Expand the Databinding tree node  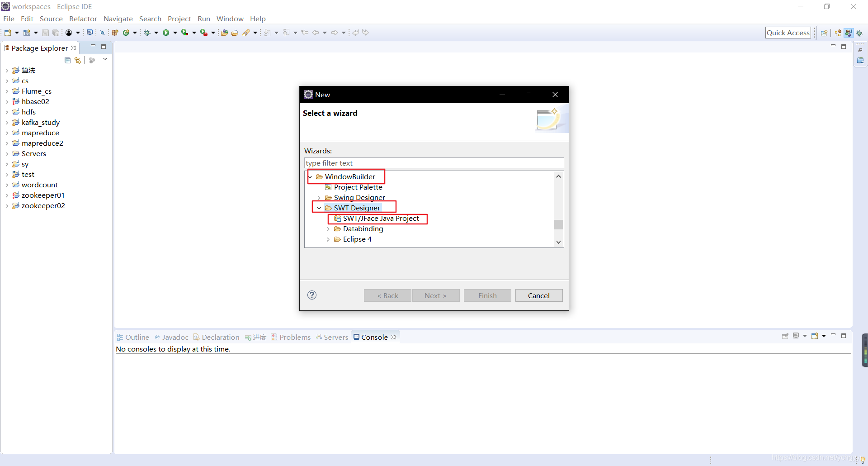(x=328, y=229)
